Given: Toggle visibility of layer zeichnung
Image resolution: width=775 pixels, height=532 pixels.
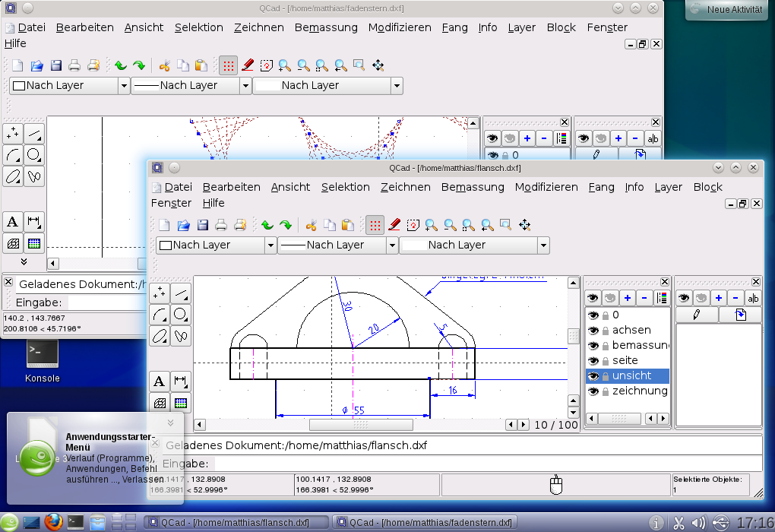Looking at the screenshot, I should click(593, 391).
